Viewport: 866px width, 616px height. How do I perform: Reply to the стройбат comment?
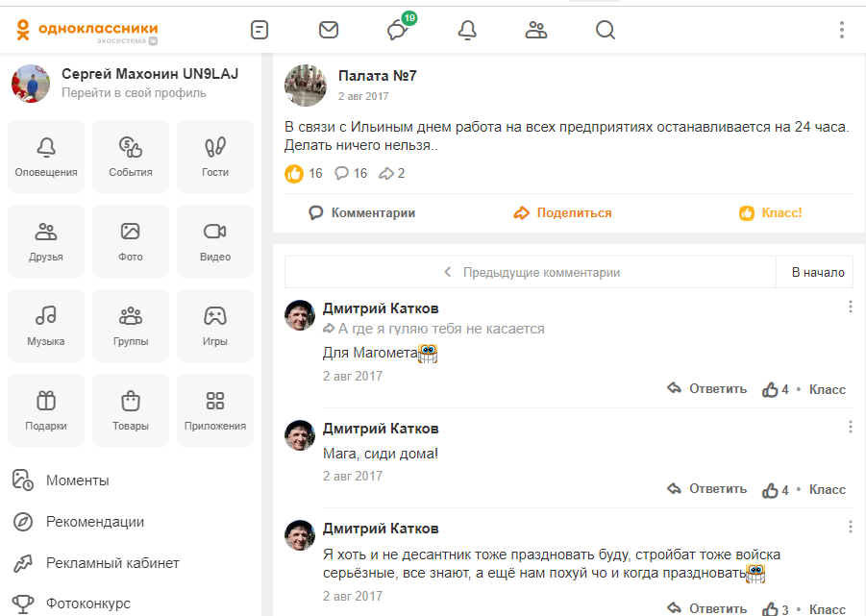click(x=707, y=608)
